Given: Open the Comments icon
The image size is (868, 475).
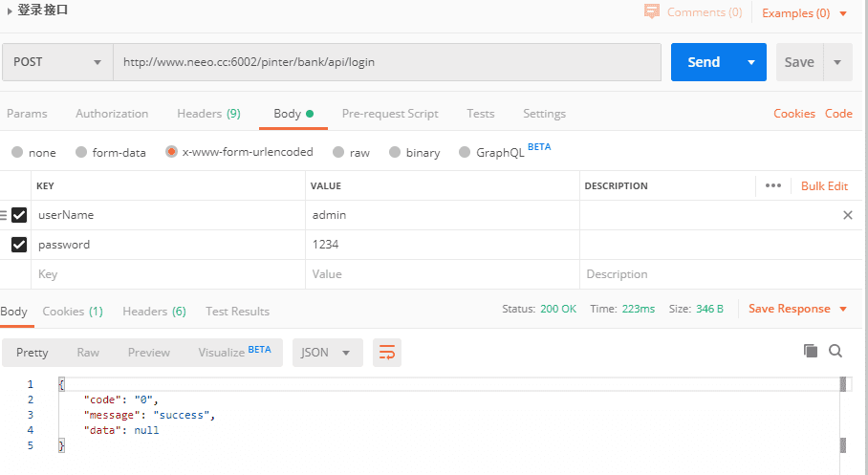Looking at the screenshot, I should pos(652,11).
